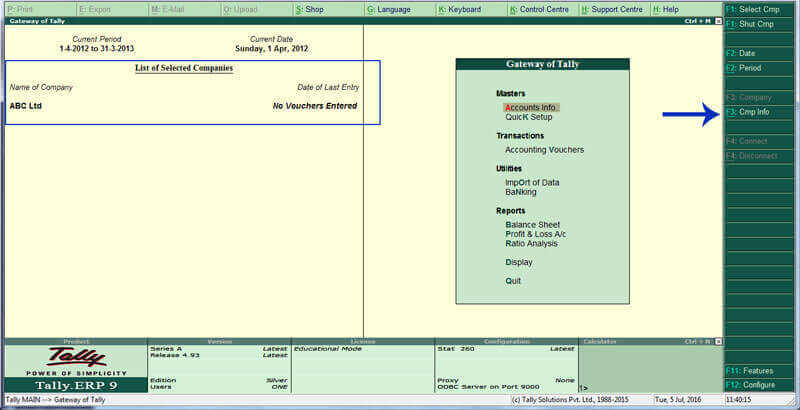Click F1 Shut Cmp button
Viewport: 800px width, 410px height.
(759, 24)
